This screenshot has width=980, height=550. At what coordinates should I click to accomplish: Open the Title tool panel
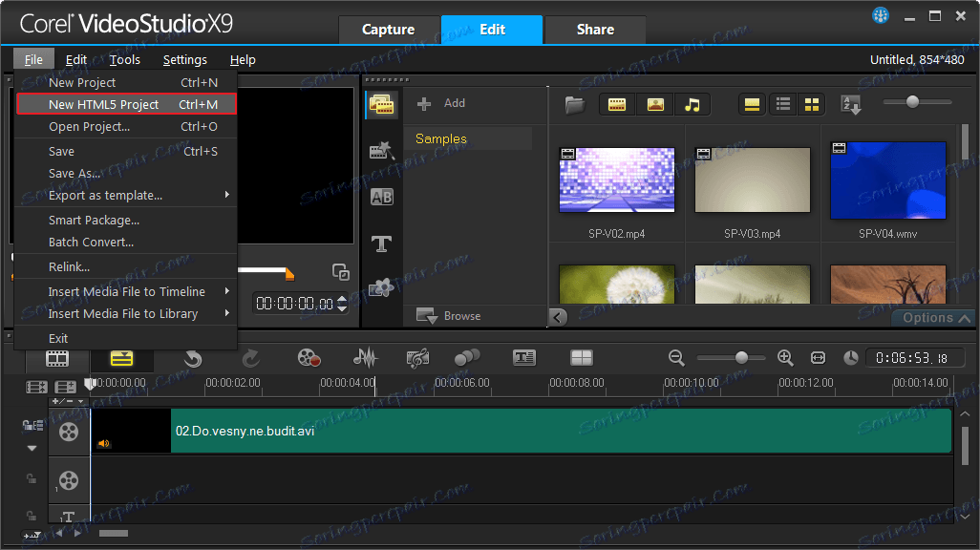coord(381,243)
